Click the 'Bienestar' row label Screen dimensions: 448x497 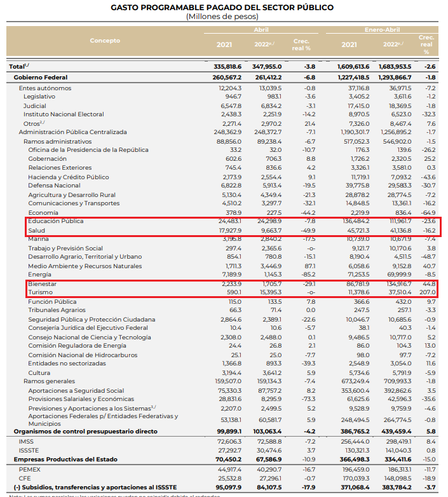pyautogui.click(x=42, y=283)
